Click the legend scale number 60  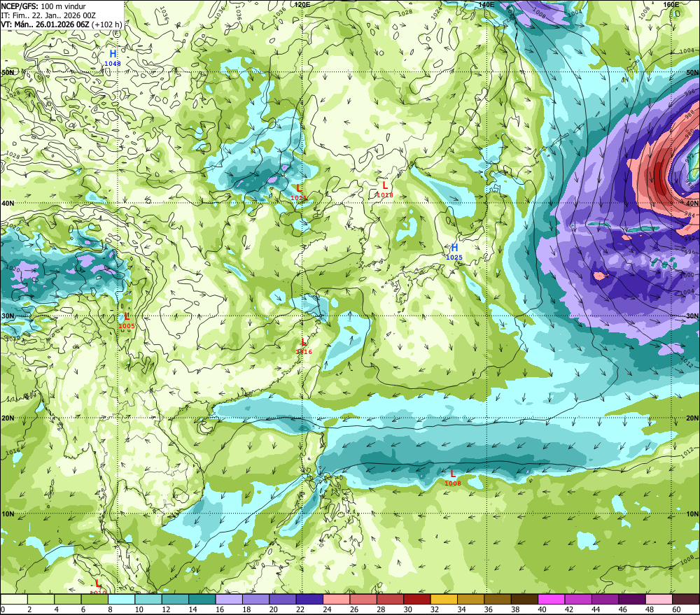coord(676,609)
